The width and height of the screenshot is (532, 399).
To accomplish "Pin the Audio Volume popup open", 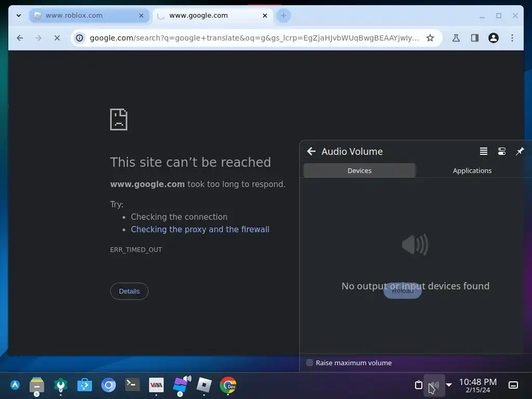I will (520, 151).
